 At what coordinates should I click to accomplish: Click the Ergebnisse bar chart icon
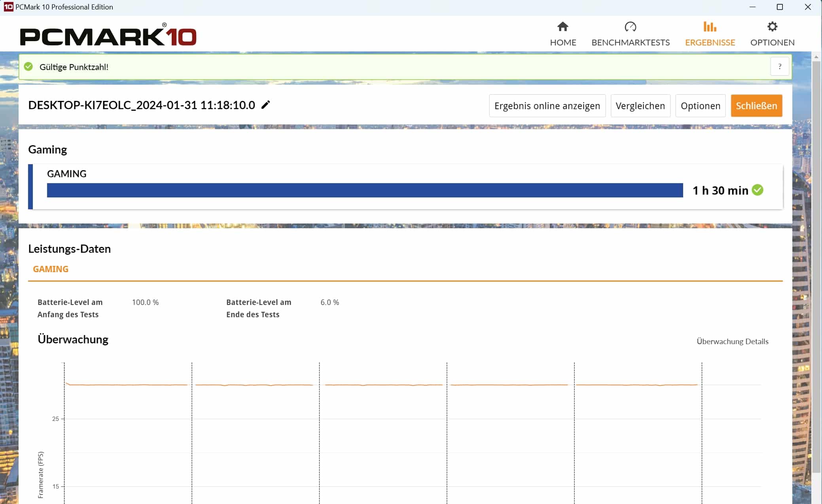pos(710,27)
